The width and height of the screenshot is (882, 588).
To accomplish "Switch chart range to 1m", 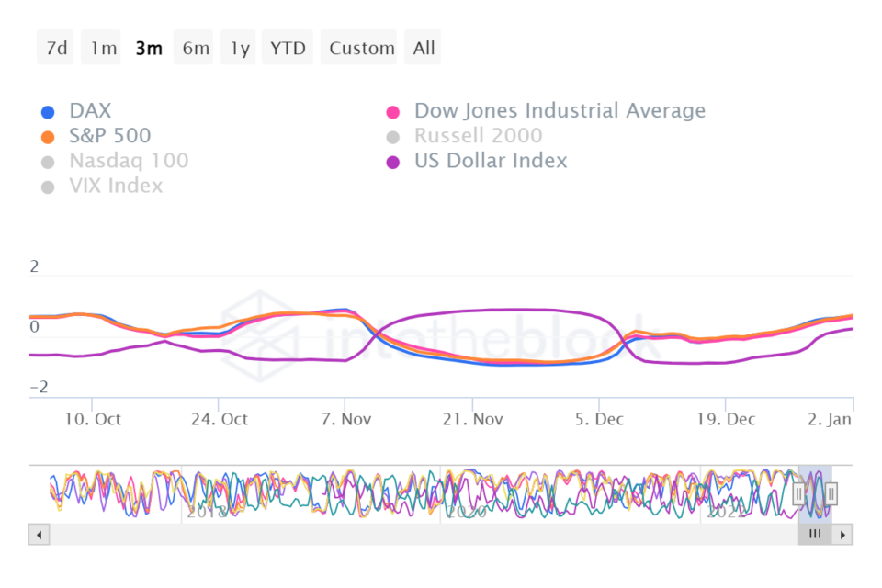I will coord(101,48).
